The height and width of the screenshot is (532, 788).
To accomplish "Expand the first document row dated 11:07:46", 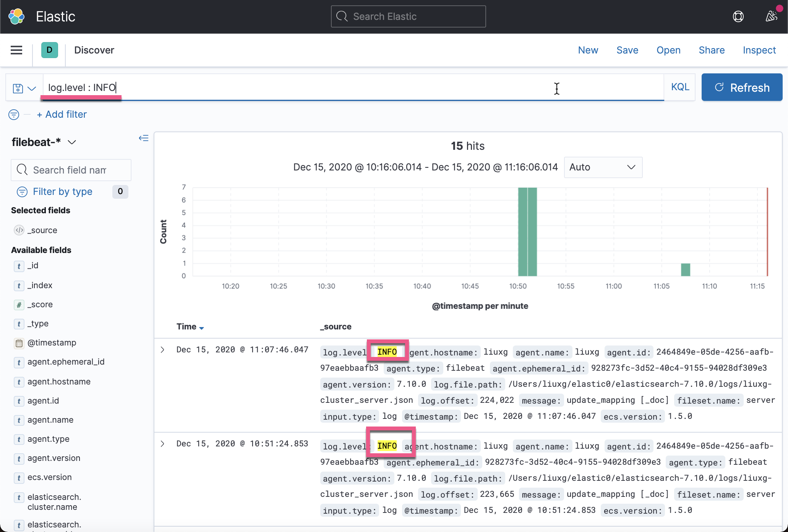I will (x=162, y=349).
